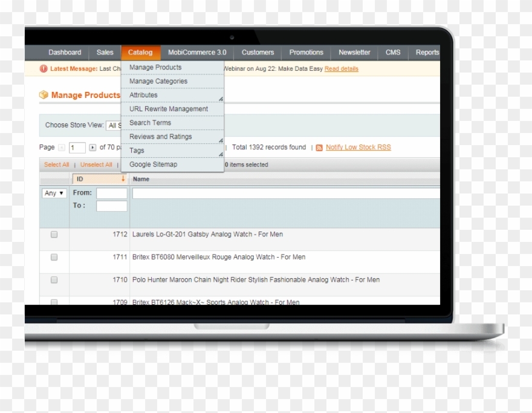Viewport: 532px width, 413px height.
Task: Click the orange sort arrow in the ID column
Action: click(123, 179)
